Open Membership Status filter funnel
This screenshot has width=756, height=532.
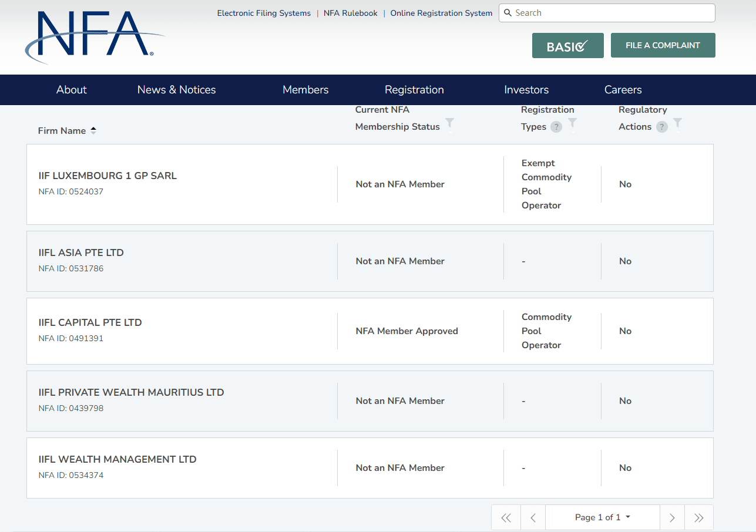(x=449, y=124)
